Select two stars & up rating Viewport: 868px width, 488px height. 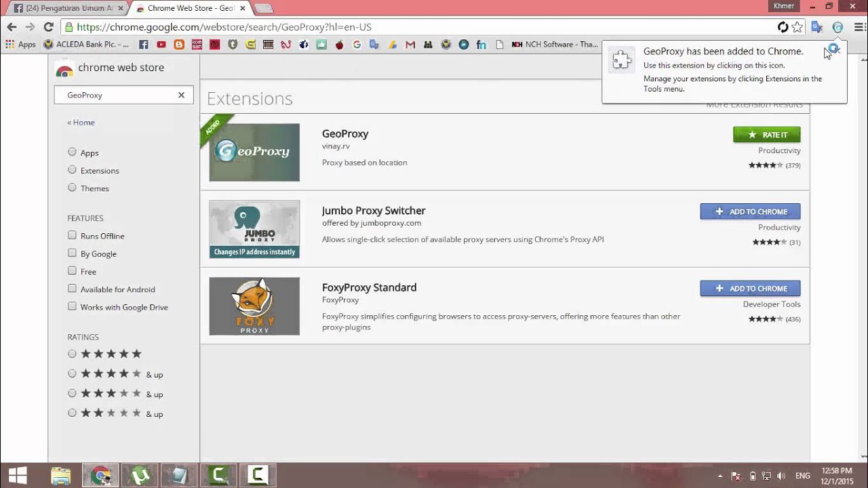72,412
